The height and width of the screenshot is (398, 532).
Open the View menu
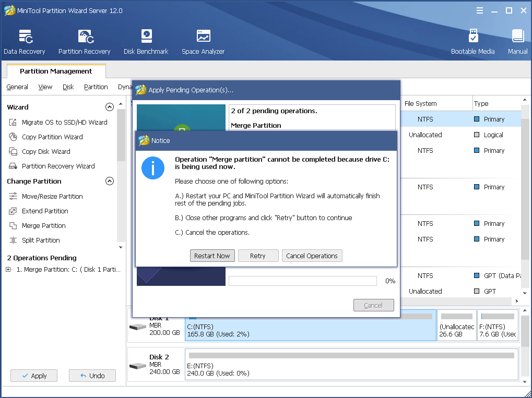(x=45, y=87)
